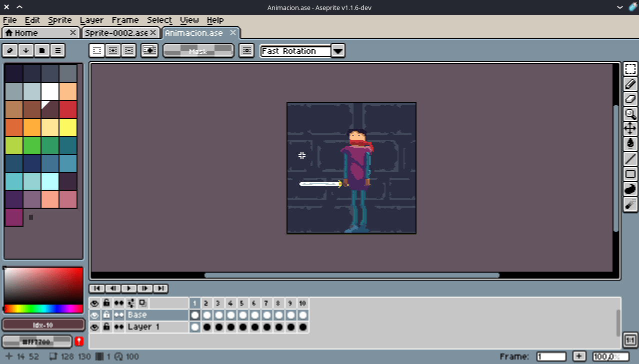Select the Eraser tool

[630, 99]
